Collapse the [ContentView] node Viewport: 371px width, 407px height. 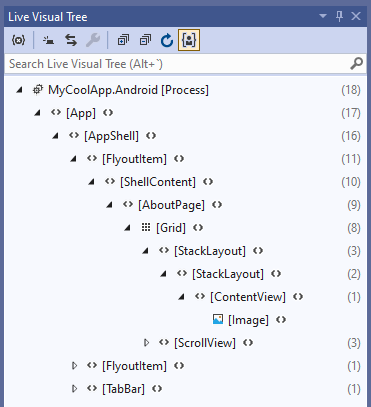pyautogui.click(x=182, y=297)
